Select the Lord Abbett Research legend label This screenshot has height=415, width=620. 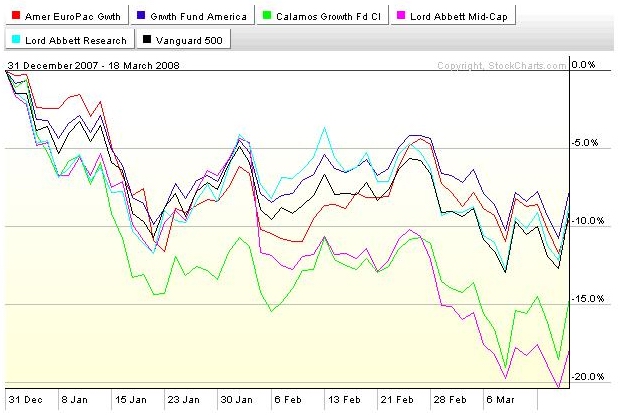pos(76,40)
